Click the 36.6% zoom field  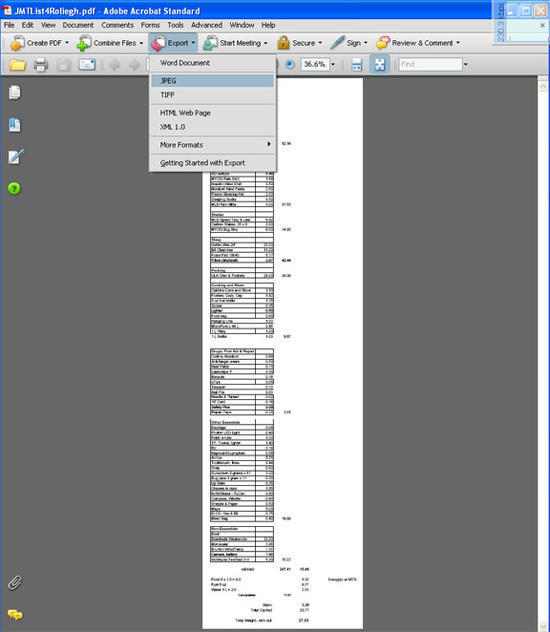(315, 64)
